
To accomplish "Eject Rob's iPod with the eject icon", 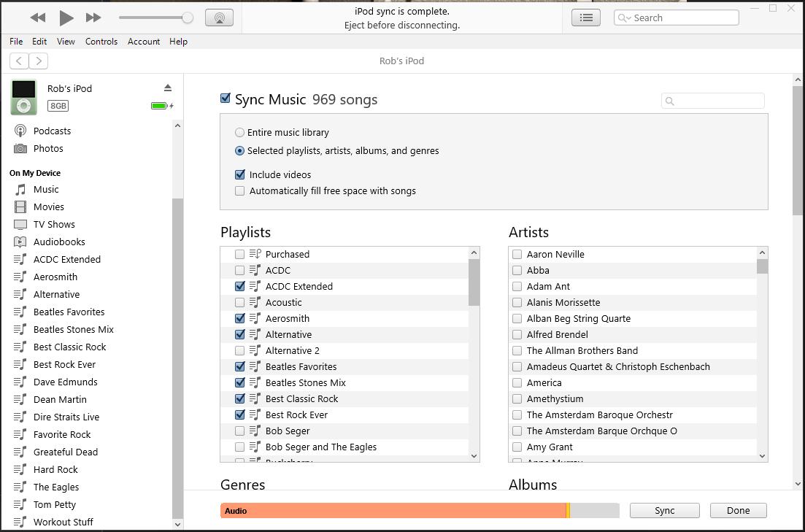I will tap(167, 88).
